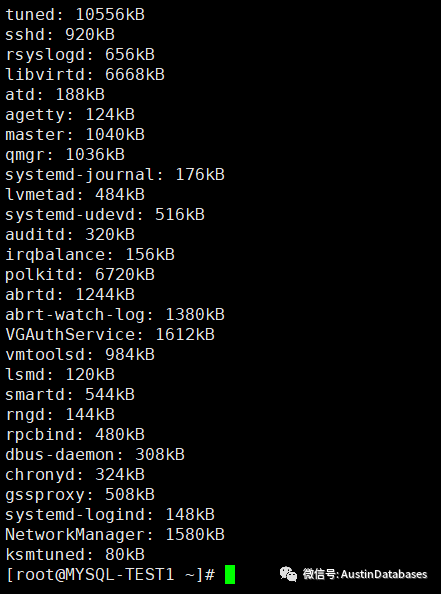Click the systemd-logind: 148kB line

pos(110,515)
